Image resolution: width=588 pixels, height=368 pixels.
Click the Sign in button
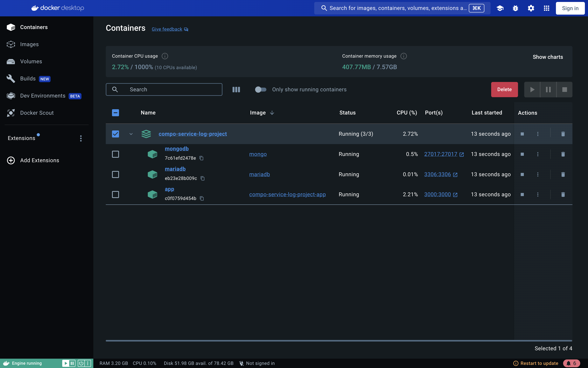[570, 8]
